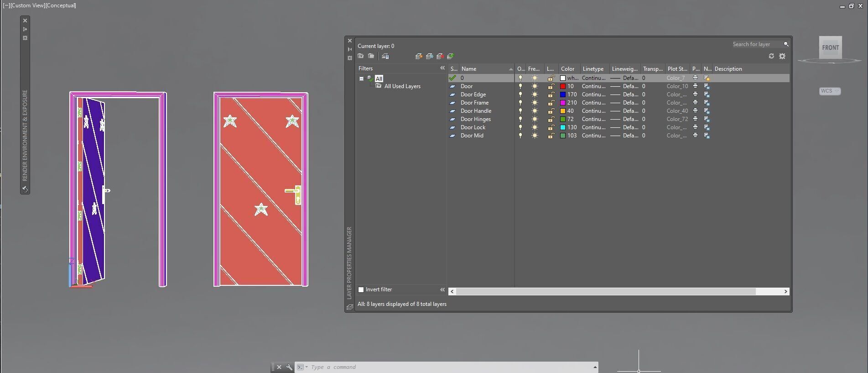Open Layer Manager settings gear
Image resolution: width=868 pixels, height=373 pixels.
point(782,56)
